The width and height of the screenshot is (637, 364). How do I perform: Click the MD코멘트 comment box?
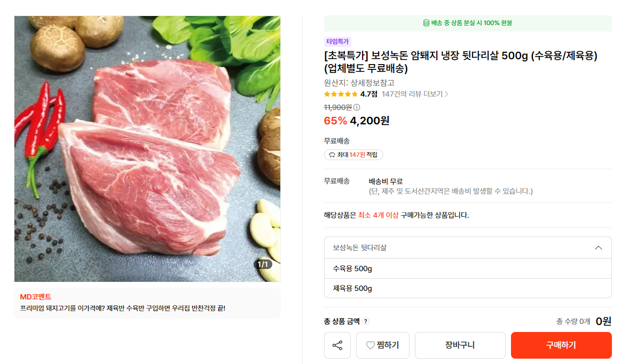coord(147,303)
